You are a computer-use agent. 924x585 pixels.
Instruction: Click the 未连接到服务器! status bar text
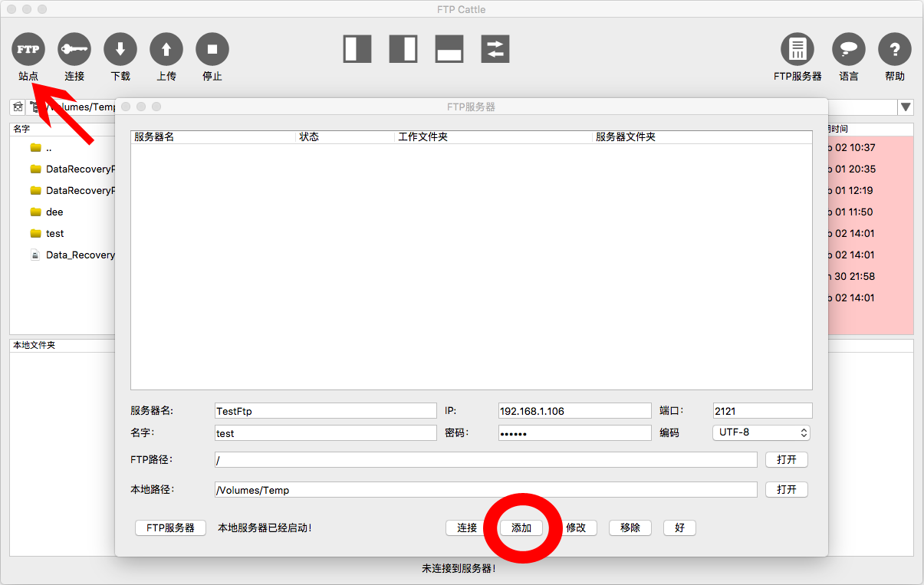(x=459, y=568)
